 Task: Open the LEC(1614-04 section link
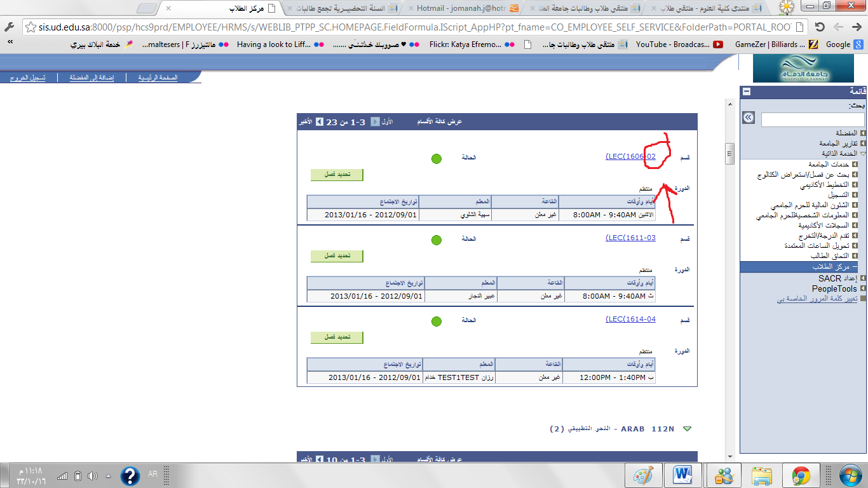(630, 319)
